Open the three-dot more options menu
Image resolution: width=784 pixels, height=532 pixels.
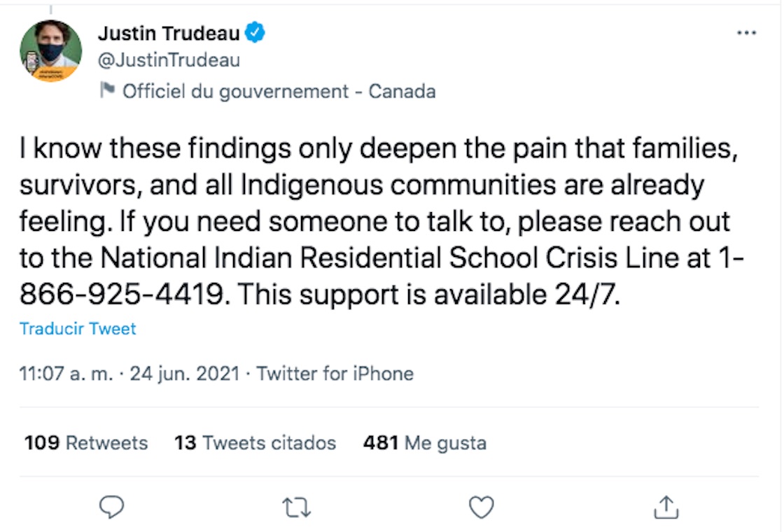point(747,33)
